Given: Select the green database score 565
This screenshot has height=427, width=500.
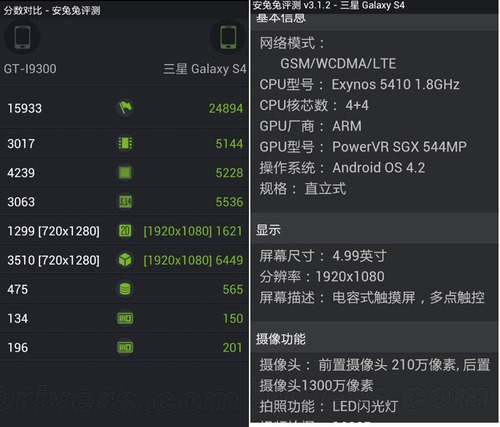Looking at the screenshot, I should click(233, 289).
